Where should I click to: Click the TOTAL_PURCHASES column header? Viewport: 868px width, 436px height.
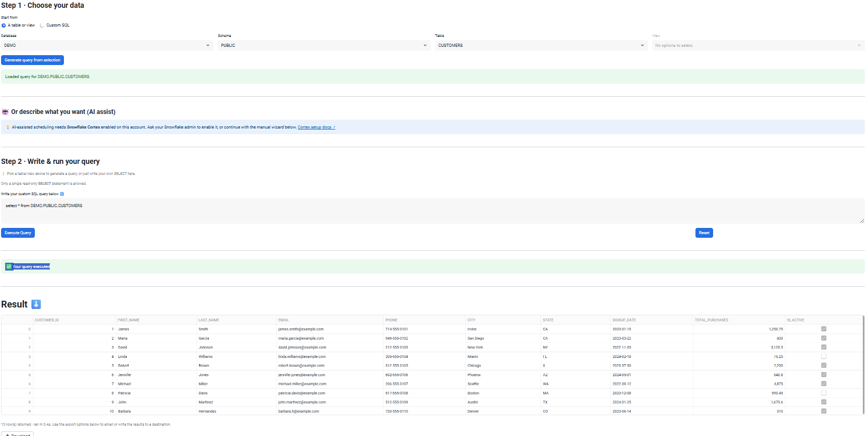tap(739, 320)
